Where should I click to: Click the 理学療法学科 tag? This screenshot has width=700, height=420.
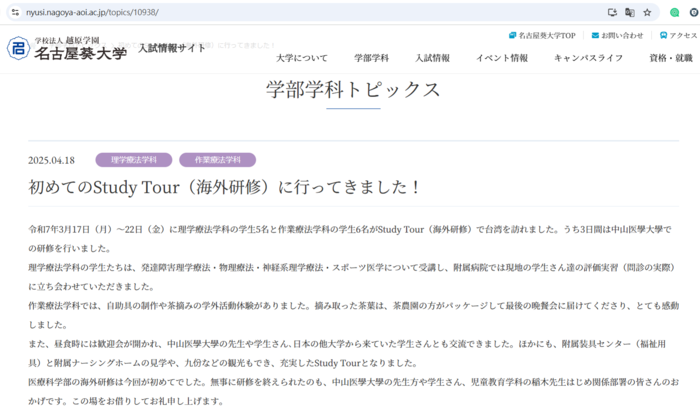[134, 160]
